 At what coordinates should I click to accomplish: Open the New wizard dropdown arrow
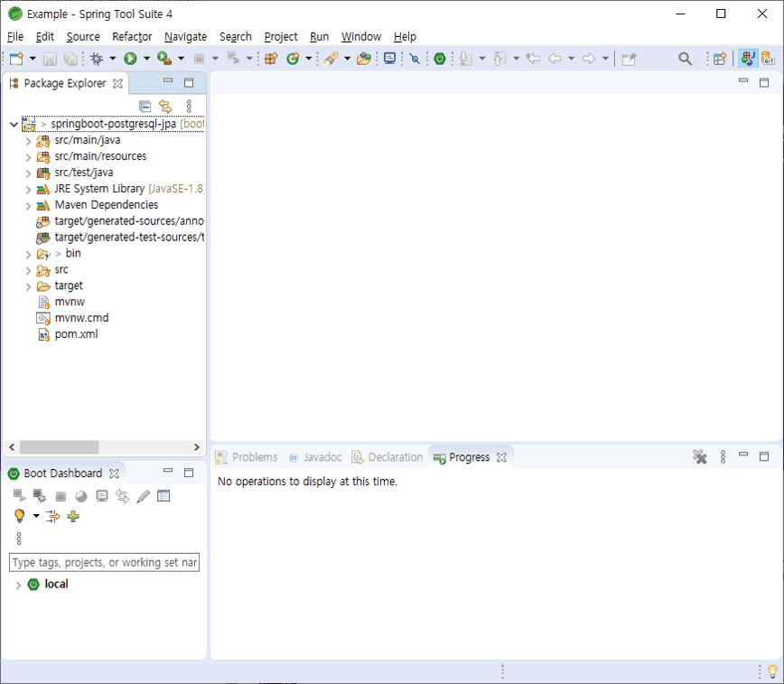click(x=33, y=59)
